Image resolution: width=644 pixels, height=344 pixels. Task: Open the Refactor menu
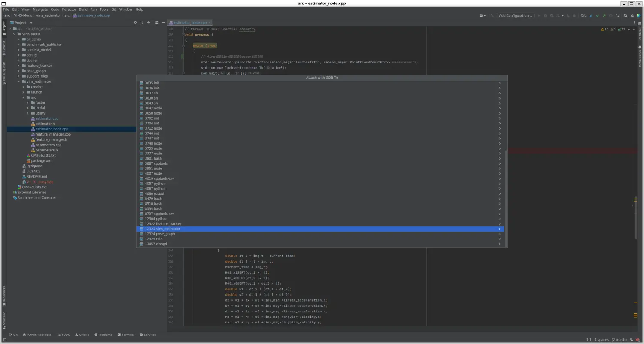coord(69,9)
